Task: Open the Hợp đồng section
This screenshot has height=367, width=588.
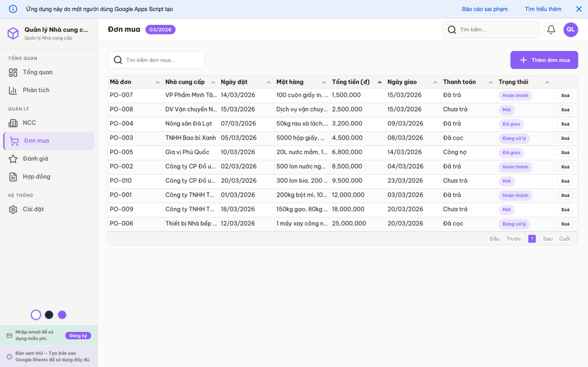Action: [37, 177]
